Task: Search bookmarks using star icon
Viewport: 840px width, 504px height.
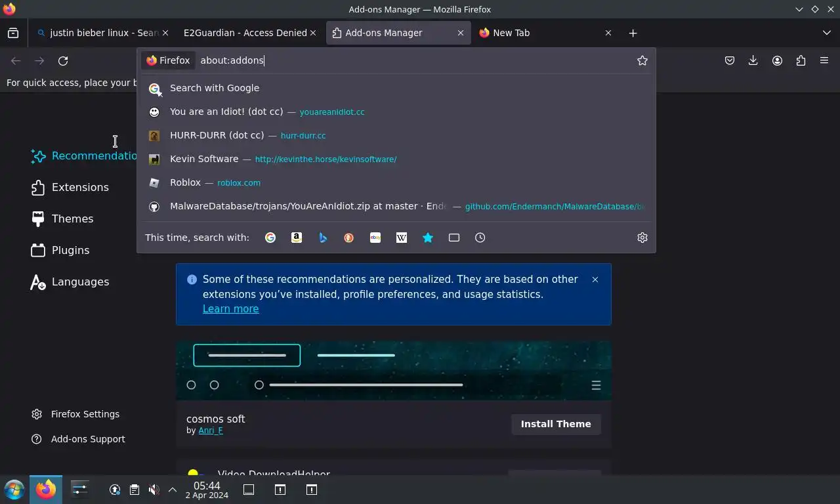Action: pyautogui.click(x=428, y=238)
